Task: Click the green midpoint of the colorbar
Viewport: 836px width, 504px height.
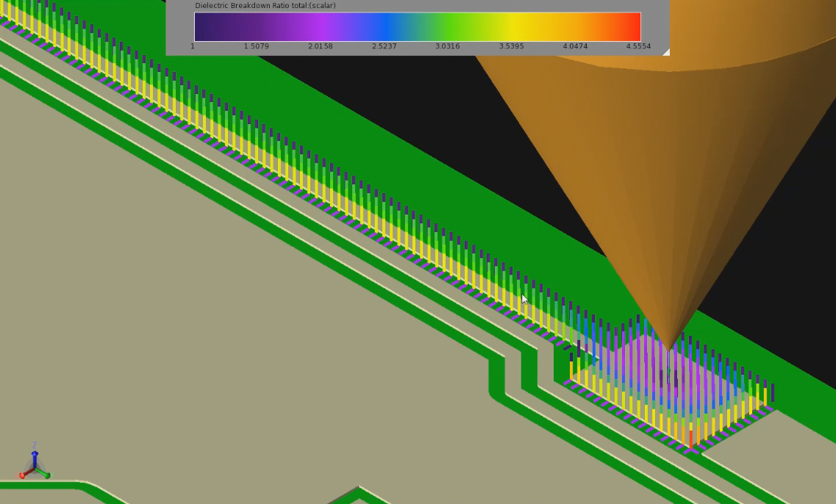Action: click(441, 27)
